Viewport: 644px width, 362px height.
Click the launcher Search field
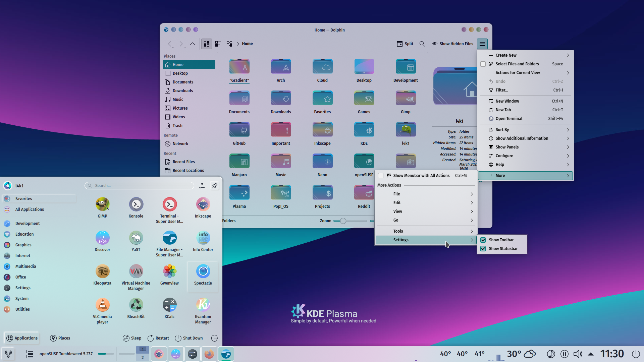point(139,186)
